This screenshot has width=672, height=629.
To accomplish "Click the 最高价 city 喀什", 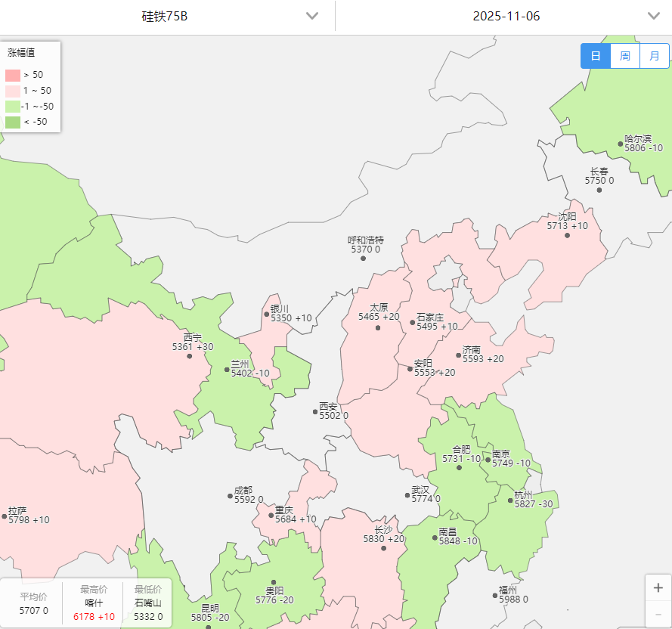I will pyautogui.click(x=94, y=603).
